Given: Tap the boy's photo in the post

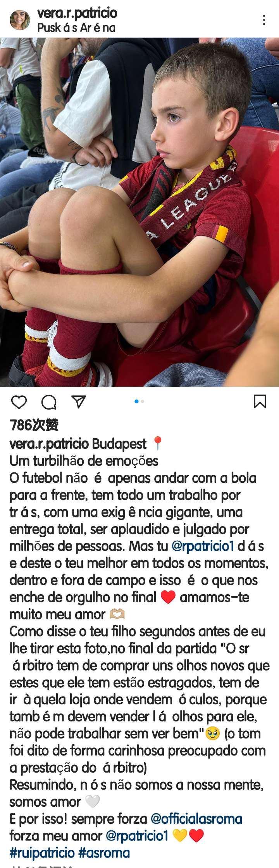Looking at the screenshot, I should click(x=139, y=212).
